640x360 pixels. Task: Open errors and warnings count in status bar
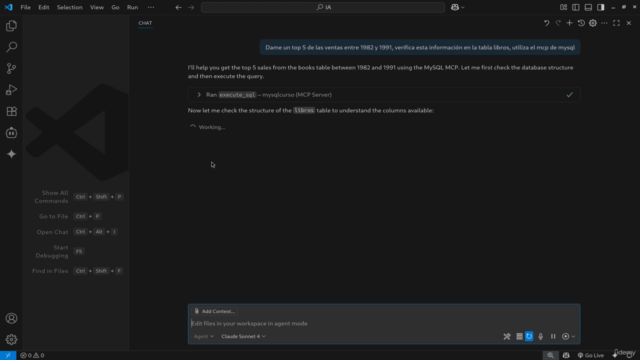tap(32, 355)
